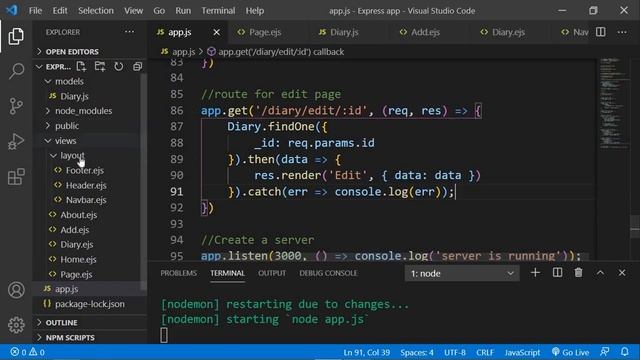
Task: Split the editor to the right
Action: 600,32
